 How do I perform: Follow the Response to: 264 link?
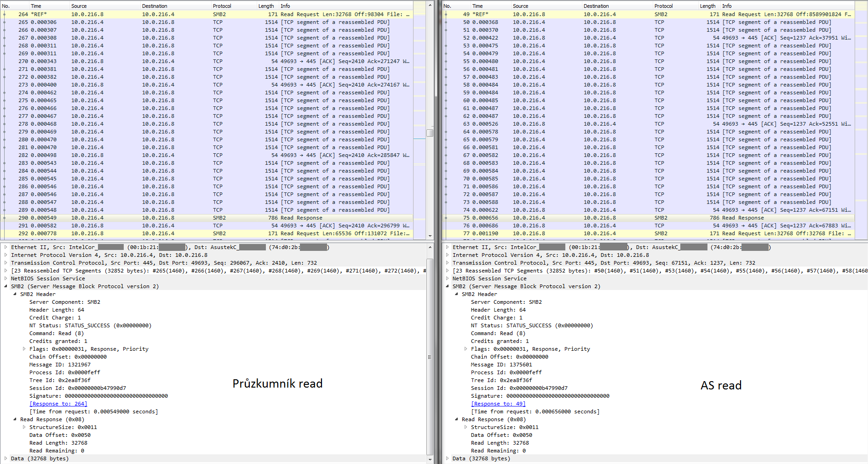[58, 404]
